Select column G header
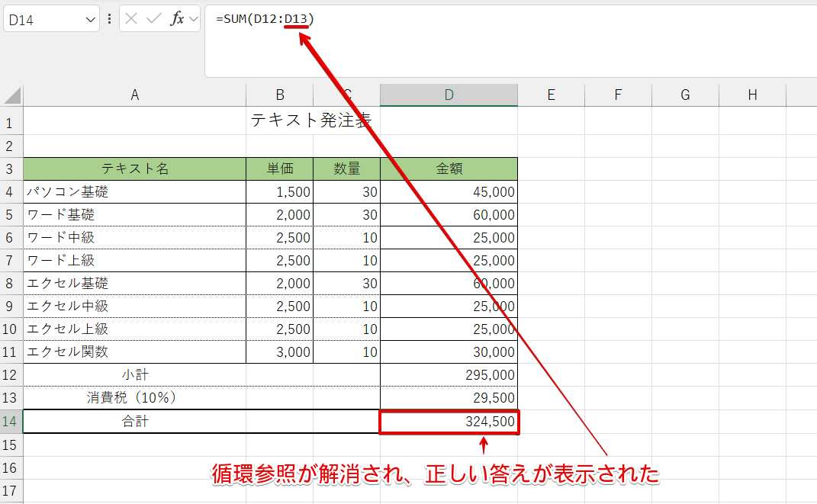This screenshot has height=504, width=817. coord(685,95)
